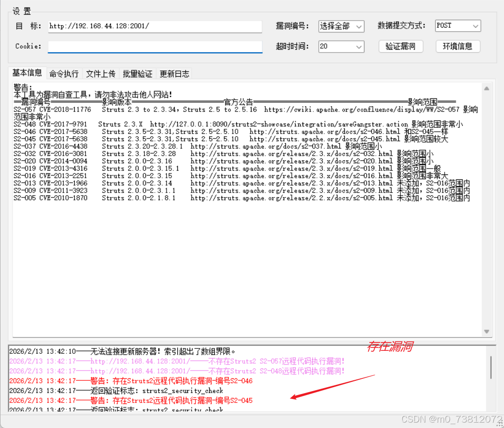Click the s2-046.html URL text
This screenshot has height=428, width=504.
pyautogui.click(x=325, y=132)
